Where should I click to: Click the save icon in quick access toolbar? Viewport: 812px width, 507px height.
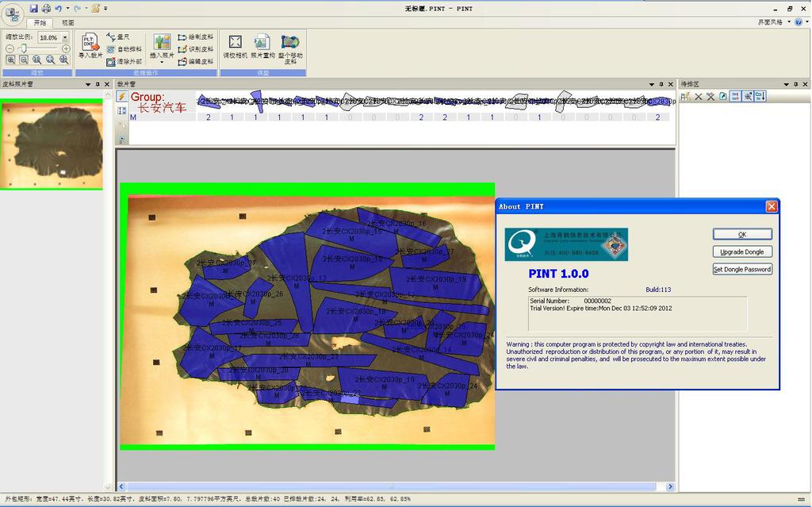click(x=33, y=8)
